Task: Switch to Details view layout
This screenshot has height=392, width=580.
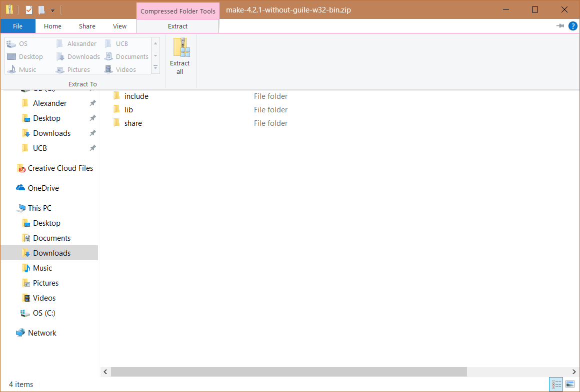Action: pos(556,384)
